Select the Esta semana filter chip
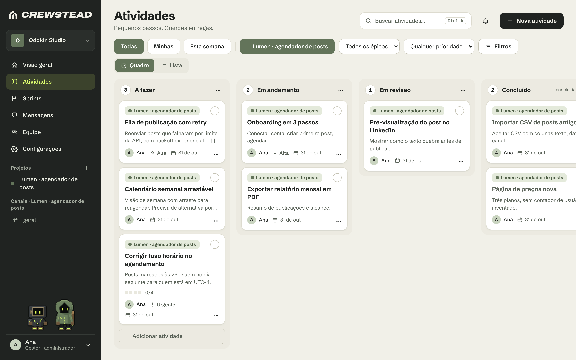This screenshot has width=576, height=360. pos(207,46)
